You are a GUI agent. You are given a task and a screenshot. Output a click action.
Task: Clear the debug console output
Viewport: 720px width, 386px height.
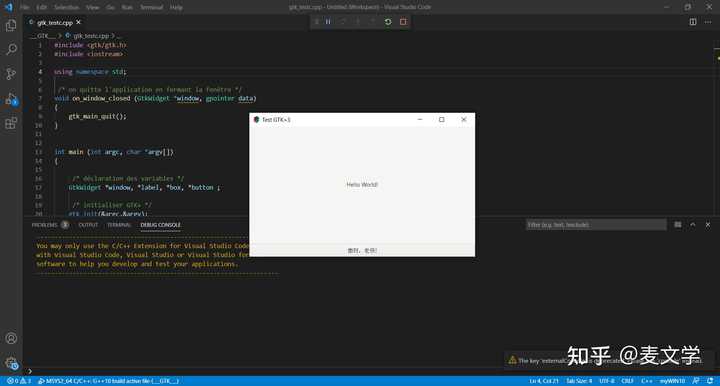[x=678, y=224]
